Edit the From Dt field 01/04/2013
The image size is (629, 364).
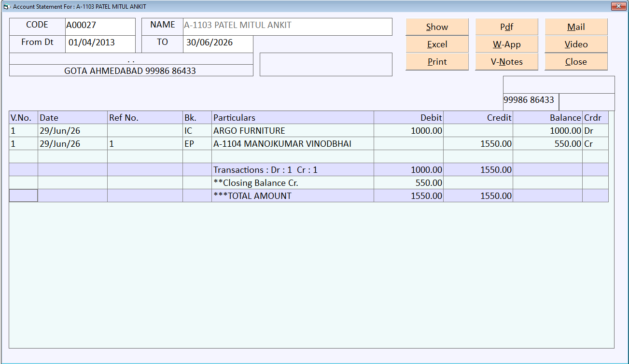point(100,44)
